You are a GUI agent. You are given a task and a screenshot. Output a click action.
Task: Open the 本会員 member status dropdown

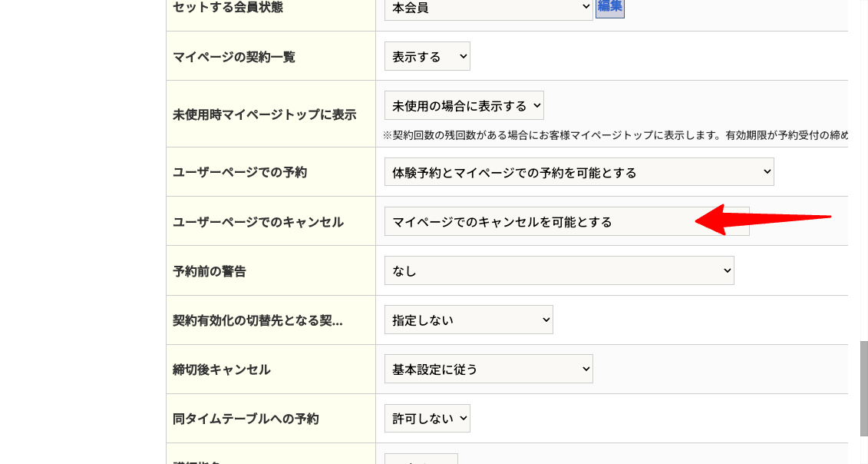488,8
